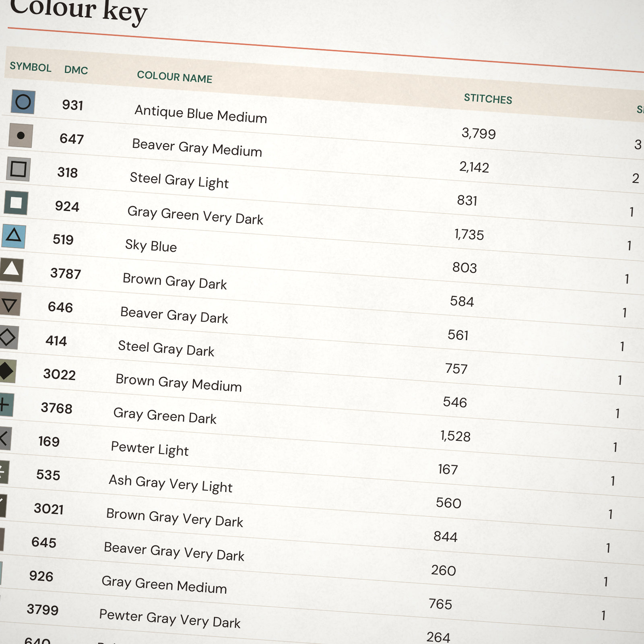Click the stitch count 3,799
Screen dimensions: 644x644
[479, 133]
